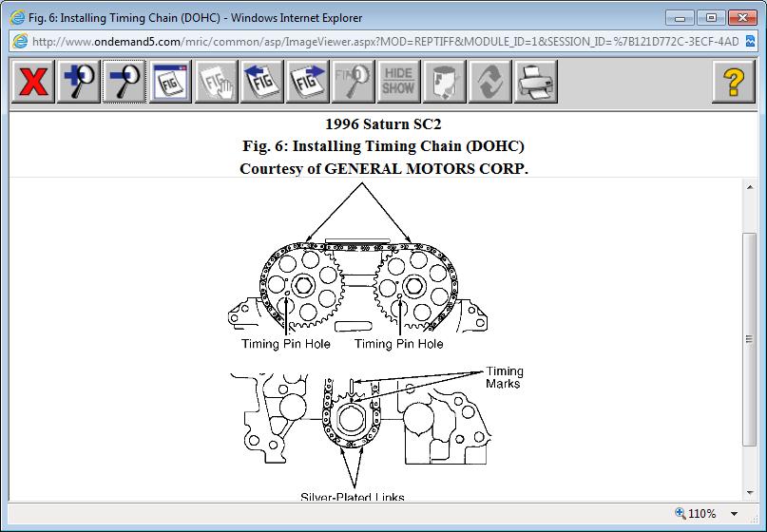Click the address bar URL field
The width and height of the screenshot is (767, 532).
coord(380,42)
